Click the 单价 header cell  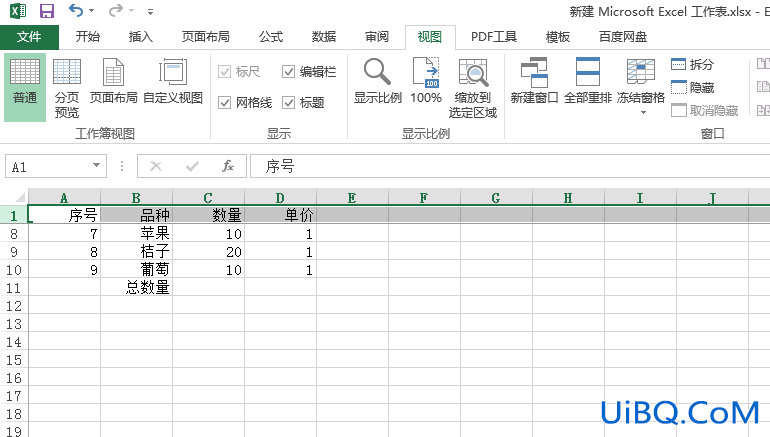click(280, 215)
